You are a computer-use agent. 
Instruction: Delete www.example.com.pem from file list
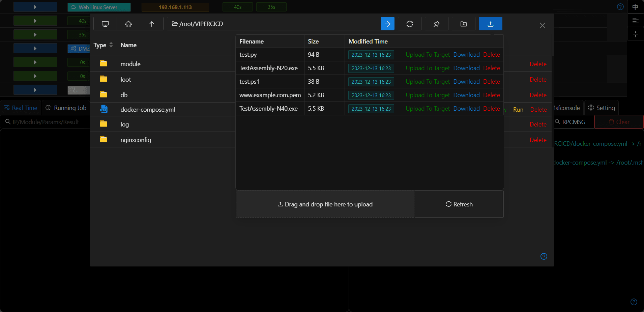coord(491,95)
